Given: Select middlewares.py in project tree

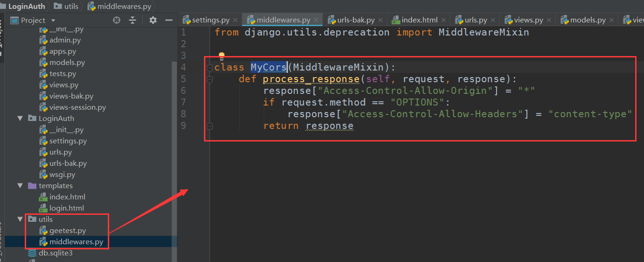Looking at the screenshot, I should [76, 242].
